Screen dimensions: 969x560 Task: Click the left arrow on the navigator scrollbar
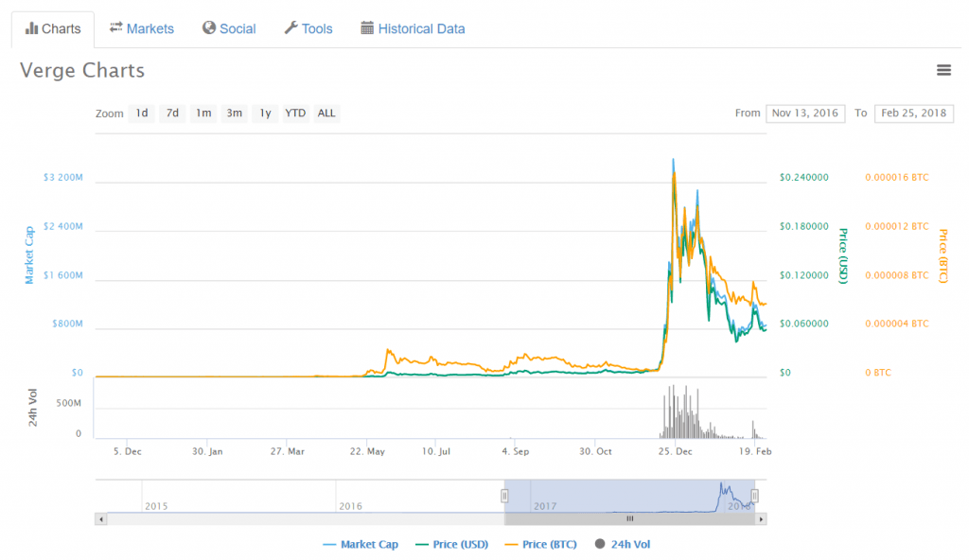[x=100, y=518]
